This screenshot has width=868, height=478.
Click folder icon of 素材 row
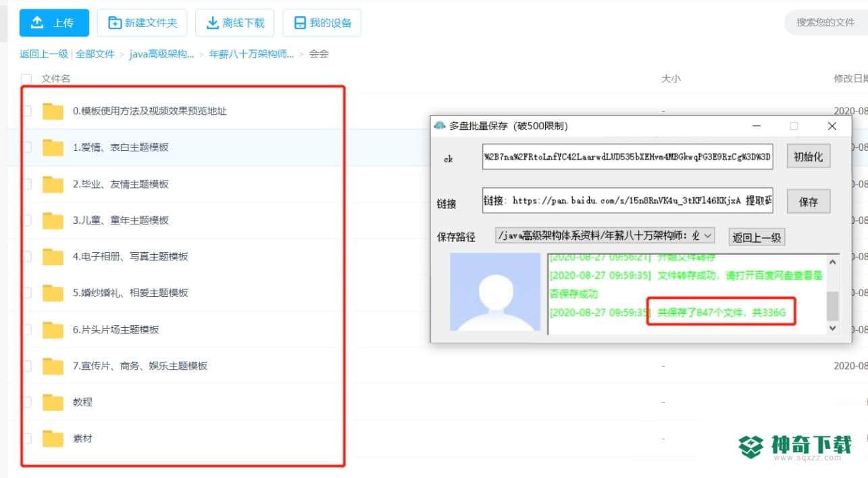tap(53, 439)
